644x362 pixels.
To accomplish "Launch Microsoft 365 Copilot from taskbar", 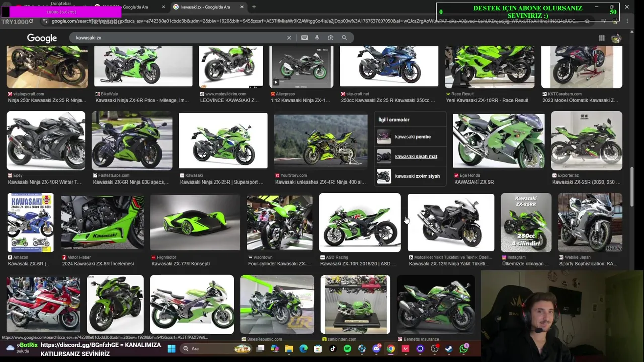I will pyautogui.click(x=275, y=349).
